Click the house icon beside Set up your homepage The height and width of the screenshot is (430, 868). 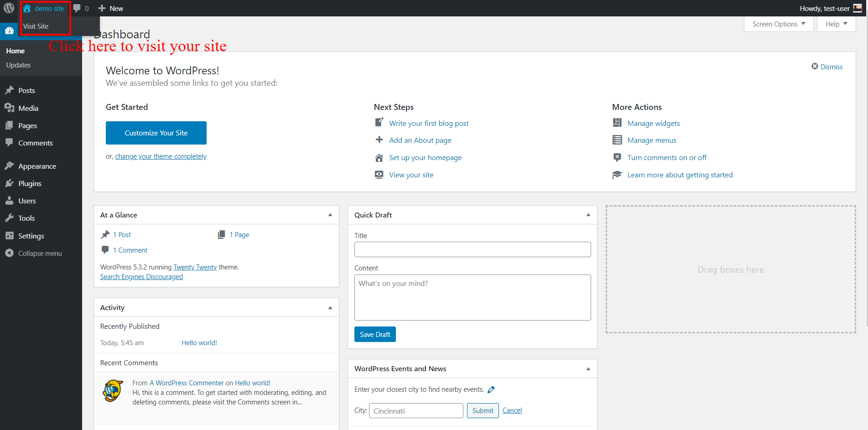(x=379, y=158)
